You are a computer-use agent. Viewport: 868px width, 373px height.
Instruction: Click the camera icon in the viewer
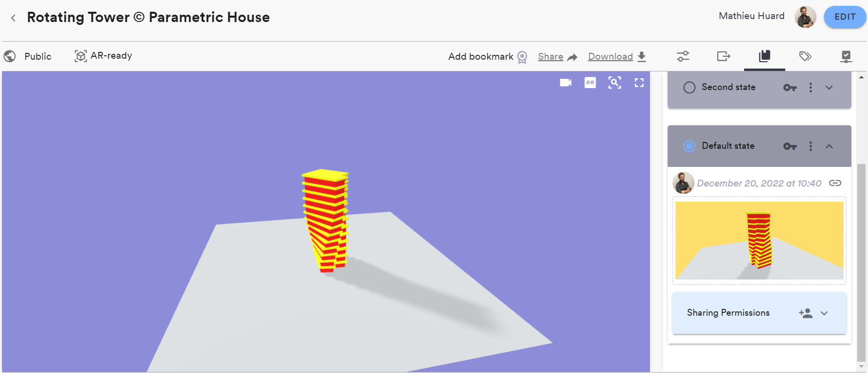click(x=566, y=83)
